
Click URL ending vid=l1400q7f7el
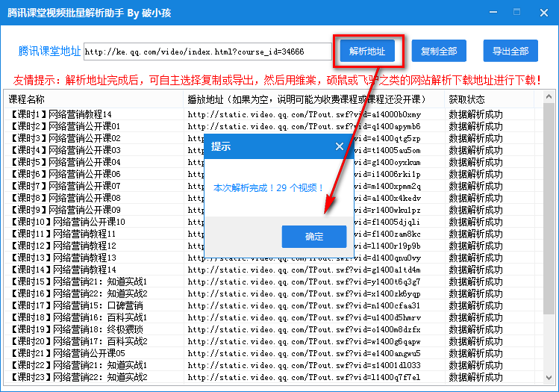[304, 377]
